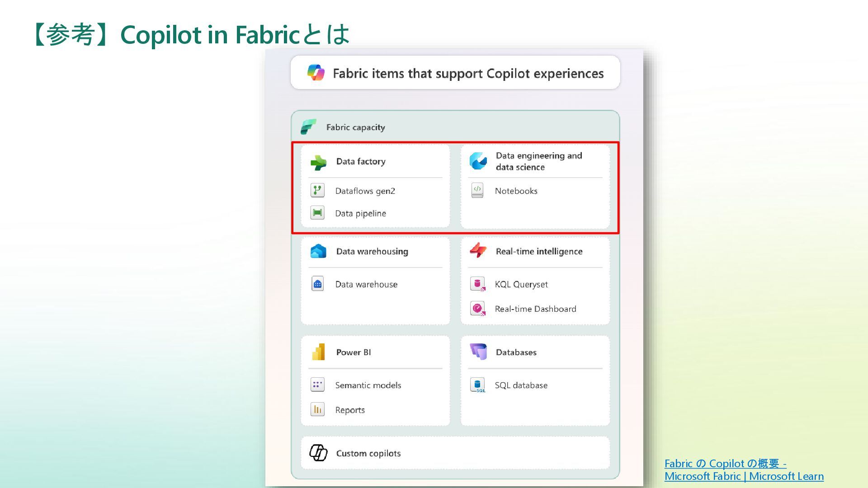
Task: Click the slide title 'Copilot in Fabricとは'
Action: (x=235, y=34)
